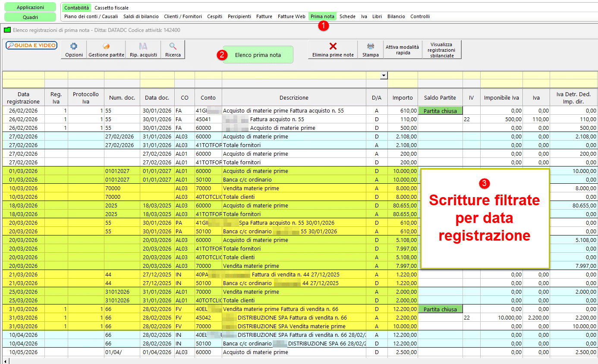
Task: Open the Controlli menu
Action: click(x=420, y=16)
